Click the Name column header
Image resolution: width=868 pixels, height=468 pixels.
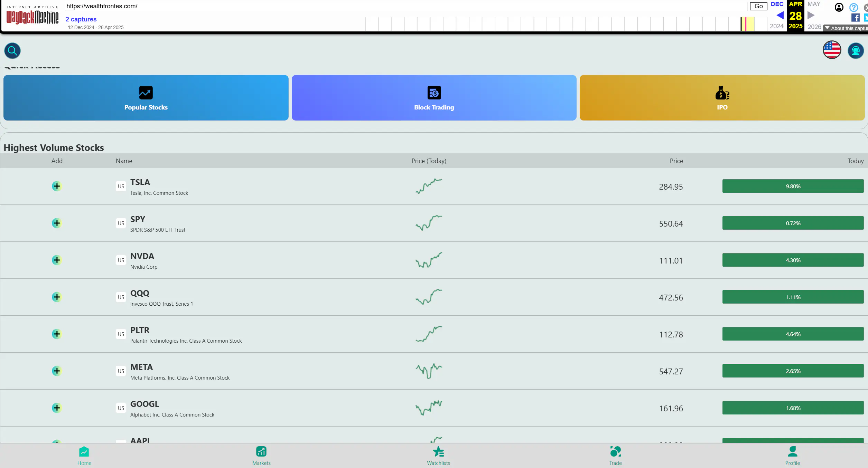point(124,161)
